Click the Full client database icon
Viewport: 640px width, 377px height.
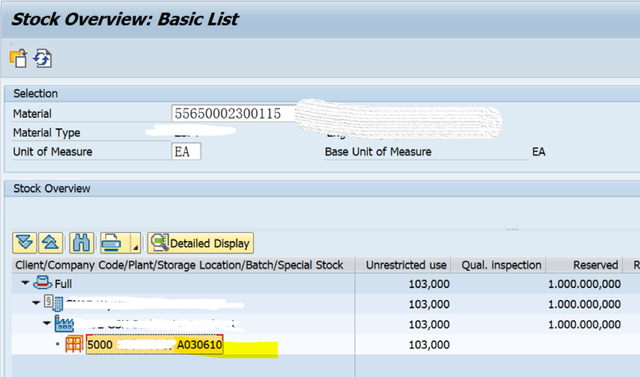pos(42,283)
